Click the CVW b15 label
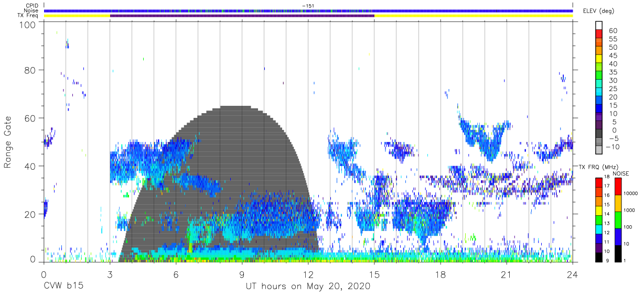Viewport: 644px width, 297px height. (63, 287)
